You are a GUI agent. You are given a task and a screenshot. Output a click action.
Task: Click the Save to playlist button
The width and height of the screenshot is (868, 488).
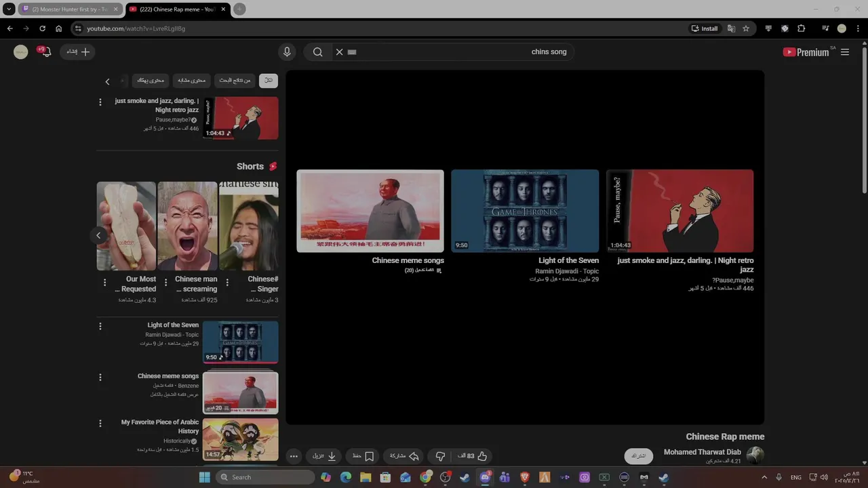(x=363, y=456)
